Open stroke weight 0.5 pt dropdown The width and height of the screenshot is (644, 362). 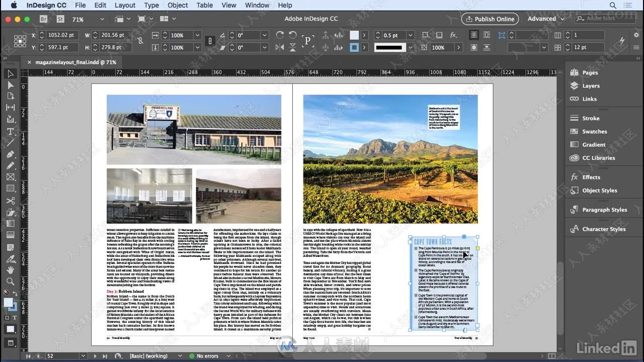[x=411, y=35]
